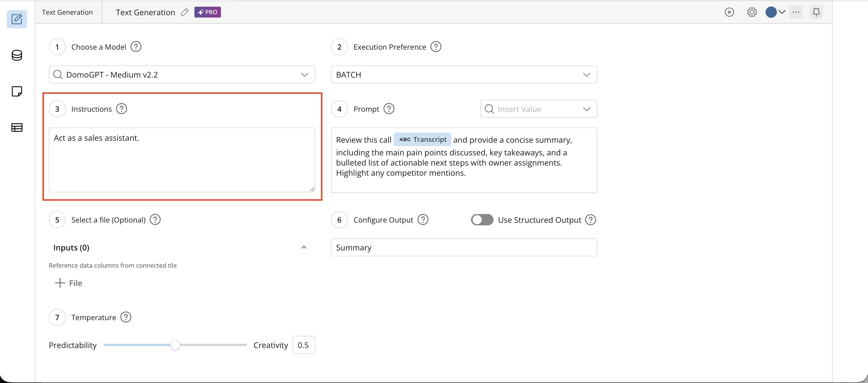Screen dimensions: 868x383
Task: Click search icon in model selector
Action: [58, 74]
